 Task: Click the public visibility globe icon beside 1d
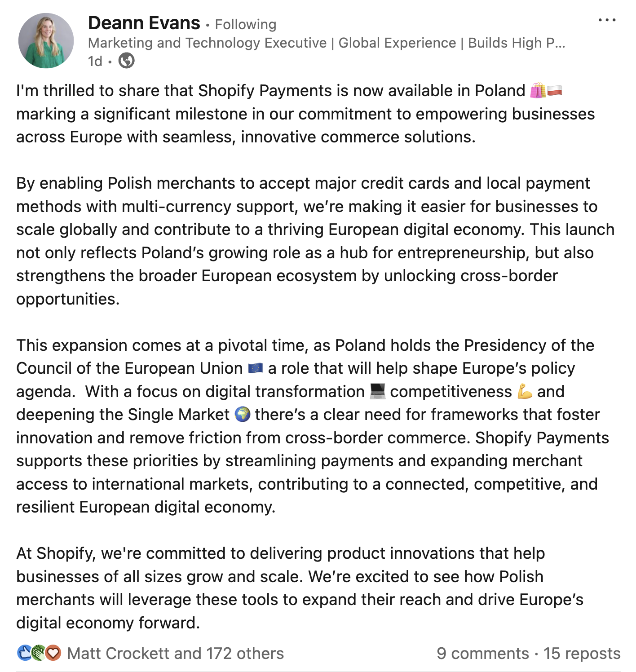tap(126, 61)
